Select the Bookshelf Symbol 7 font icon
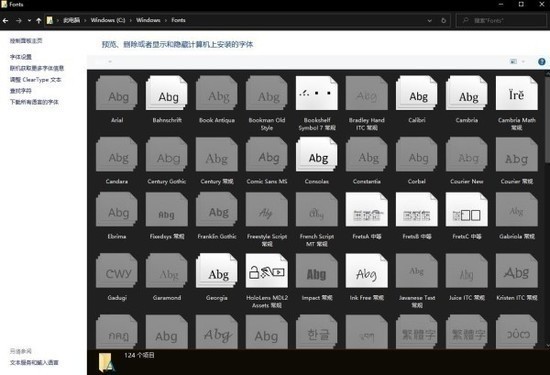The width and height of the screenshot is (550, 375). [316, 93]
